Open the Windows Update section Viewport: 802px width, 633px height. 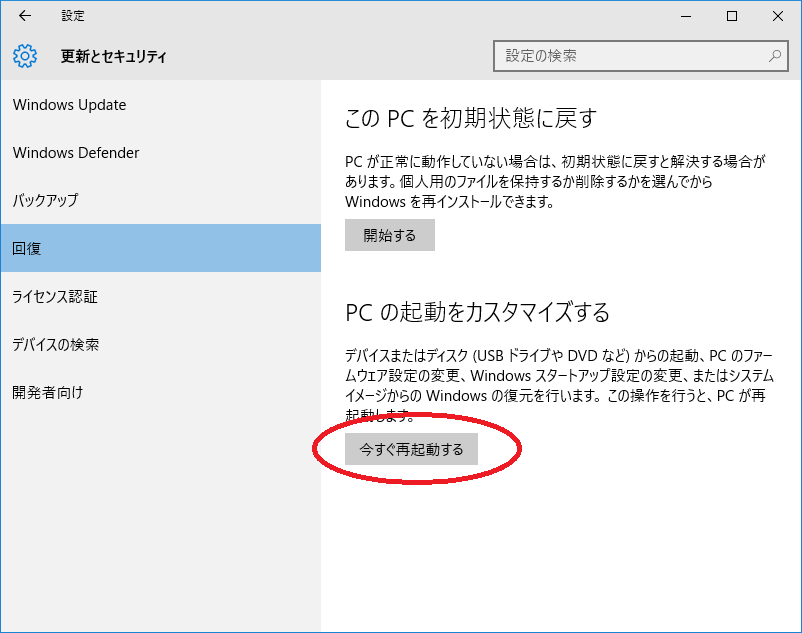[x=161, y=105]
